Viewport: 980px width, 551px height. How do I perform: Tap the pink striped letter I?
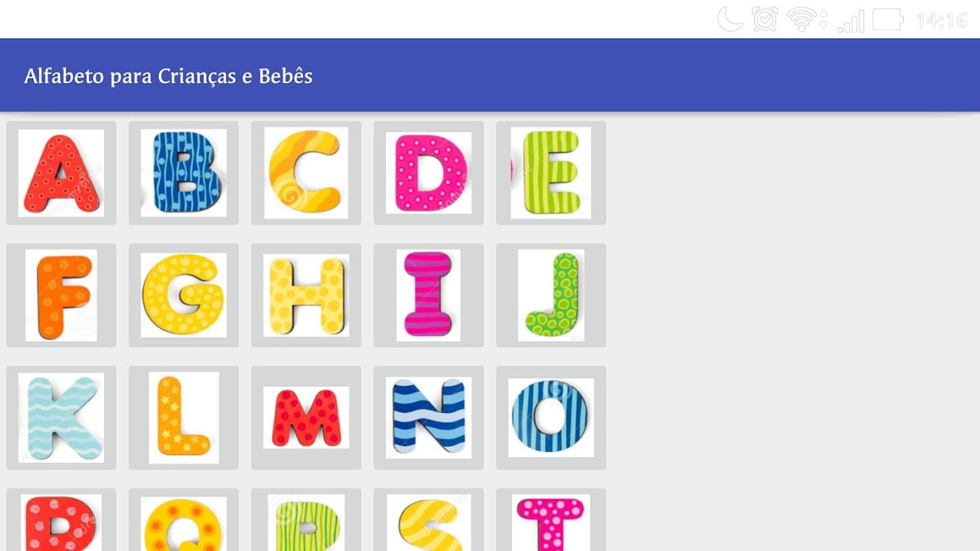point(429,295)
